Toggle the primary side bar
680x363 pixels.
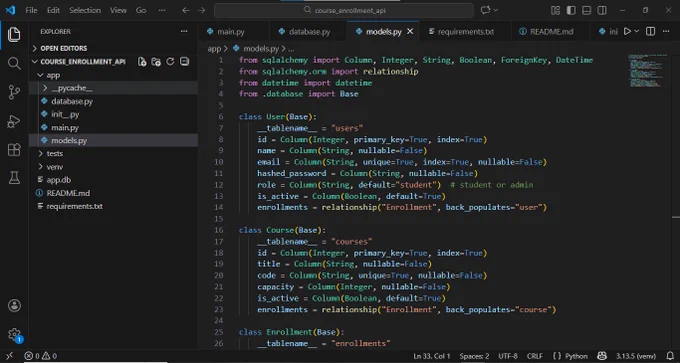click(x=571, y=10)
